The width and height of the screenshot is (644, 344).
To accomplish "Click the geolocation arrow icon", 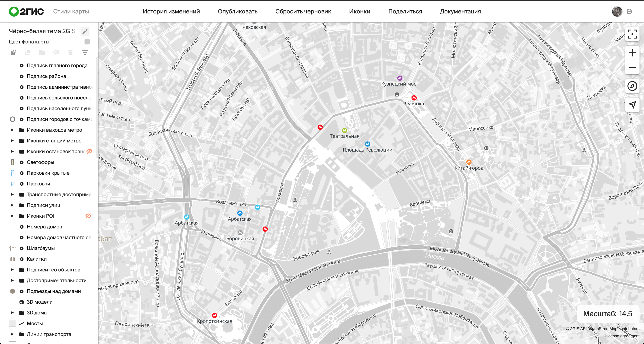I will (632, 105).
